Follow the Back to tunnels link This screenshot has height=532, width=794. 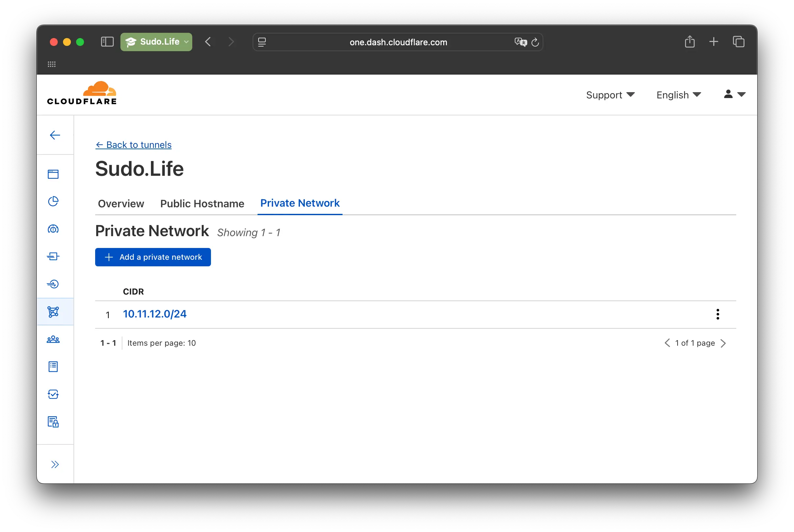[133, 145]
